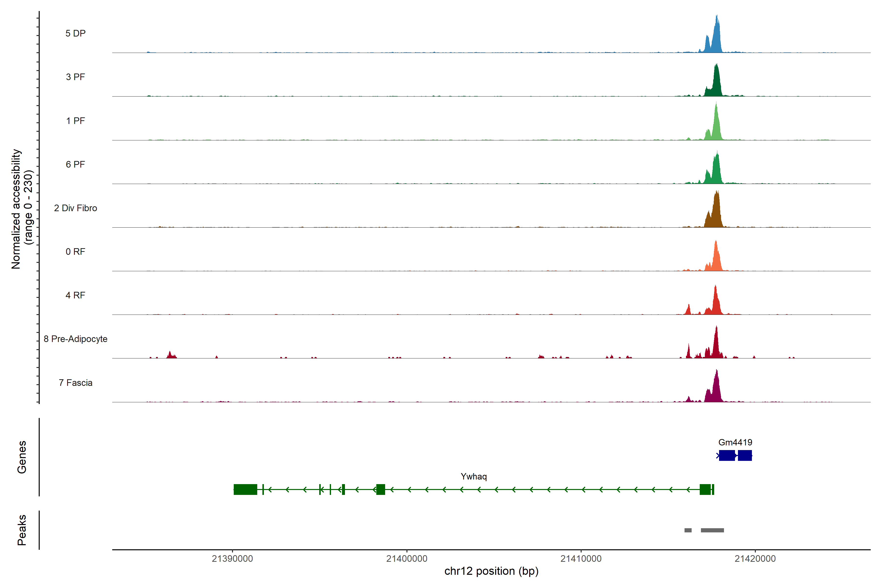Click the longer gray peak bar
882x588 pixels.
click(712, 530)
